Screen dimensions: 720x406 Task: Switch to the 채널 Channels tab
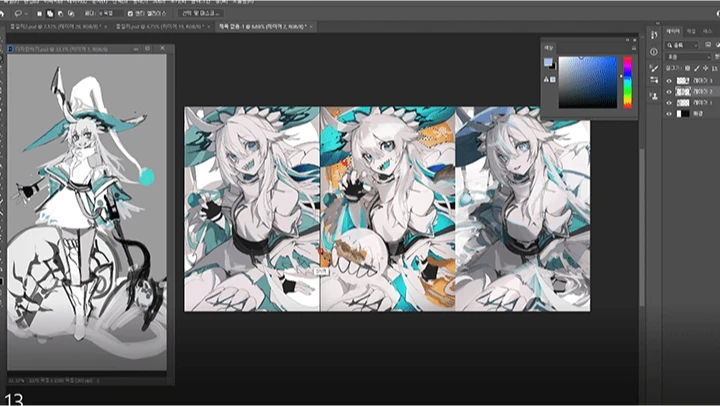tap(691, 31)
